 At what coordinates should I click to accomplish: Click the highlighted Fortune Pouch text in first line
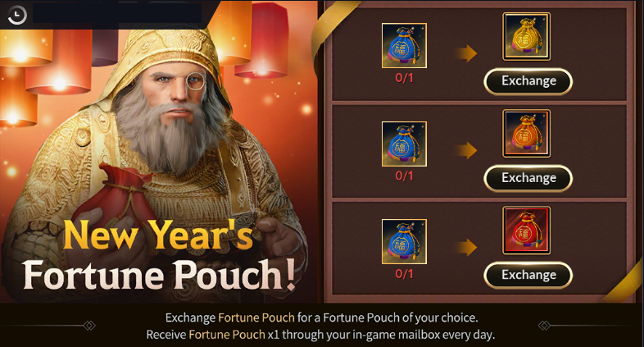[x=256, y=317]
